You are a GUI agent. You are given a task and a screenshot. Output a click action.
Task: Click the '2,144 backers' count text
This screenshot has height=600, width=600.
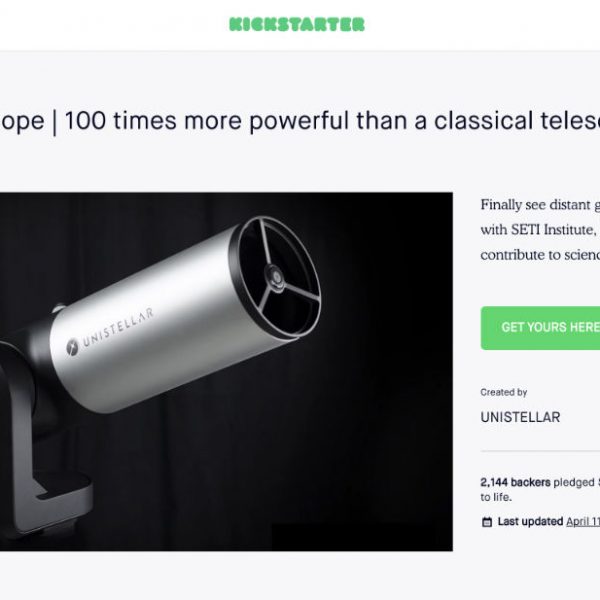pyautogui.click(x=515, y=483)
